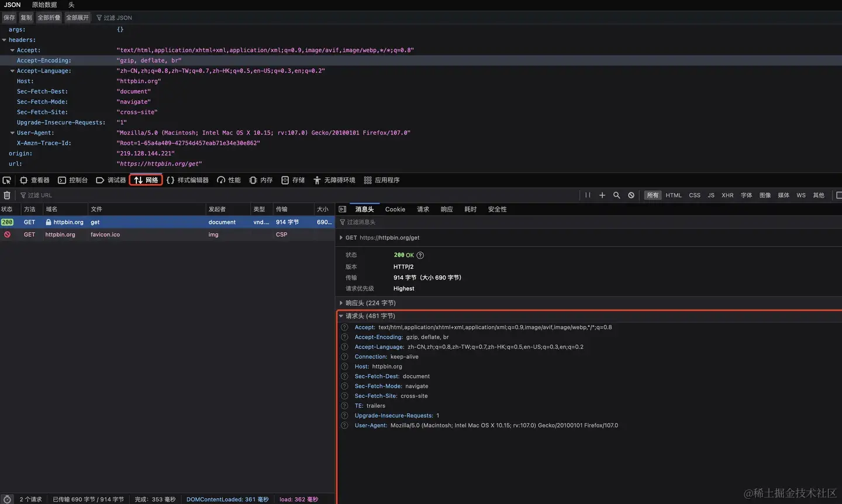Collapse the Accept-Language node in JSON tree
The height and width of the screenshot is (504, 842).
pyautogui.click(x=12, y=71)
